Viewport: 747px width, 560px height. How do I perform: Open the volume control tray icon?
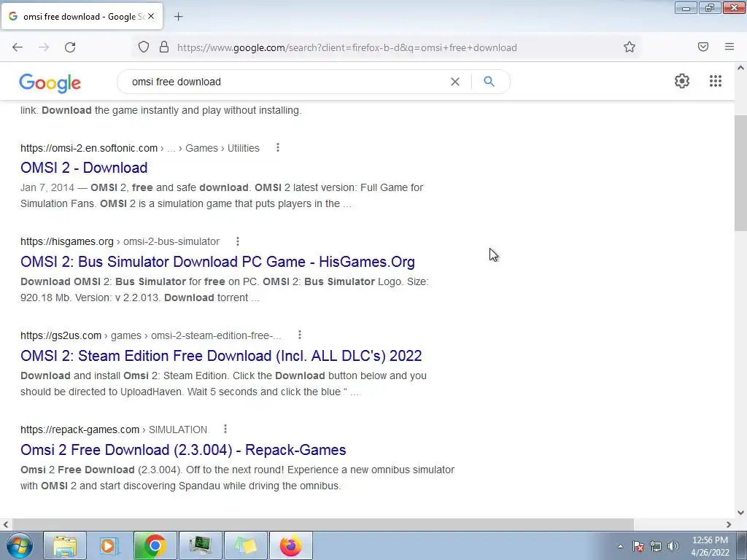point(673,546)
